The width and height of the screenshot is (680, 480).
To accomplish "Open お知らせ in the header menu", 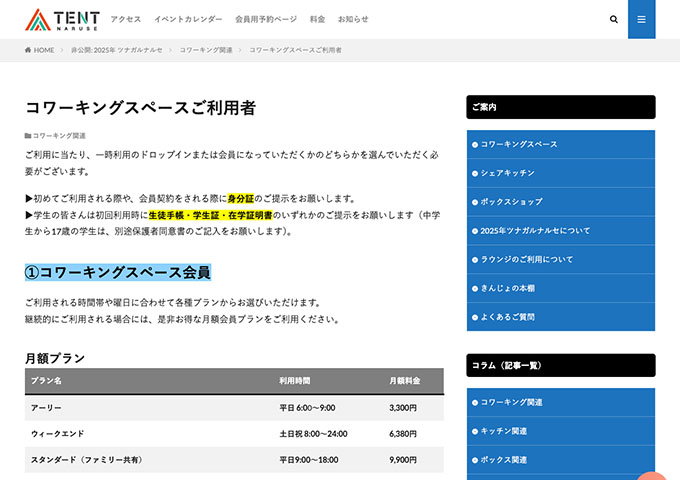I will coord(353,19).
